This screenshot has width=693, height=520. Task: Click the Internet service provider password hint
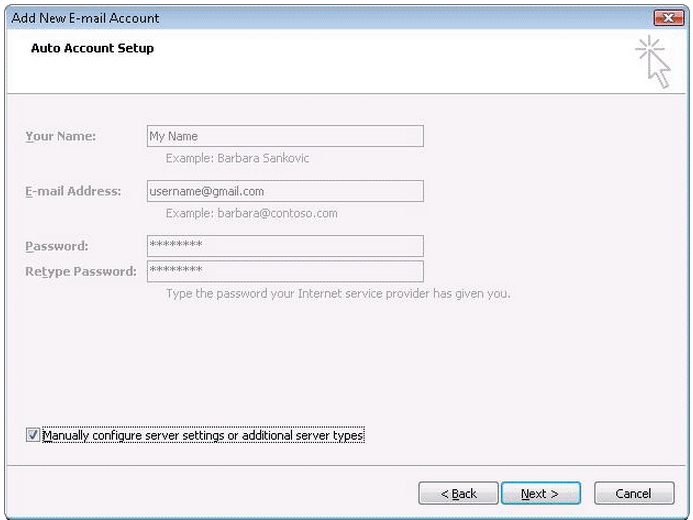coord(338,294)
